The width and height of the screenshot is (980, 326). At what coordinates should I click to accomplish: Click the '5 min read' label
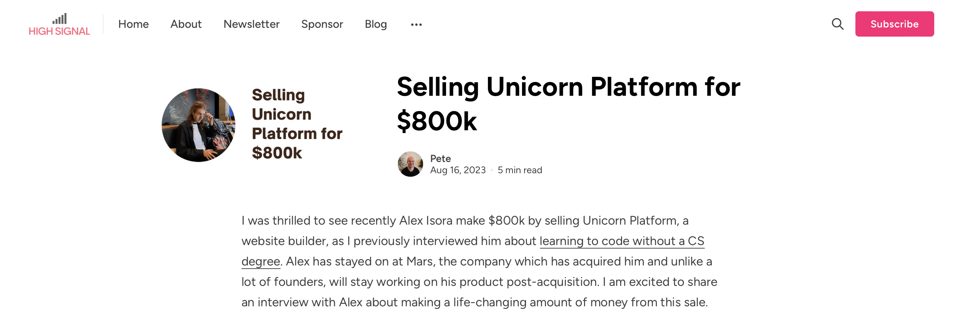(x=520, y=170)
